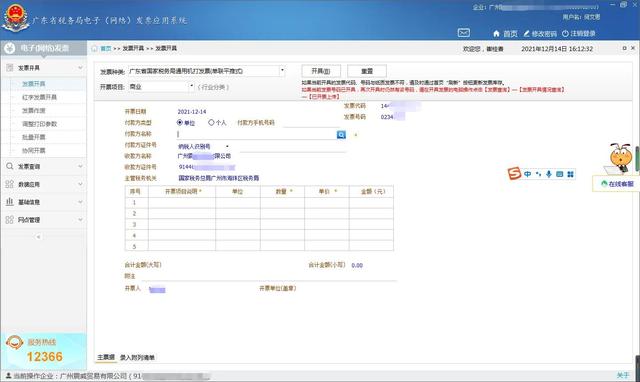This screenshot has width=640, height=382.
Task: Click the cartoon bee assistant mascot
Action: coord(620,158)
